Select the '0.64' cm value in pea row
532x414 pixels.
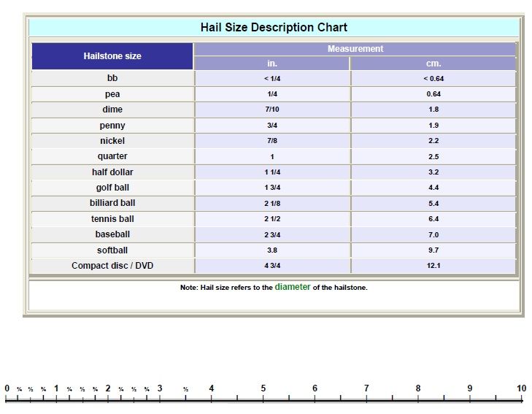click(x=433, y=94)
